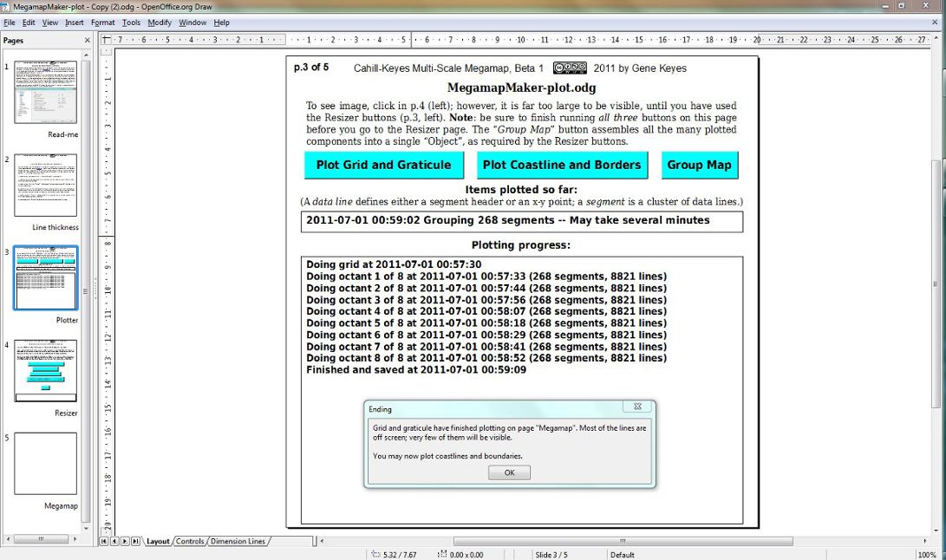Click the Pages panel scroll-right arrow
This screenshot has height=560, width=946.
(75, 539)
